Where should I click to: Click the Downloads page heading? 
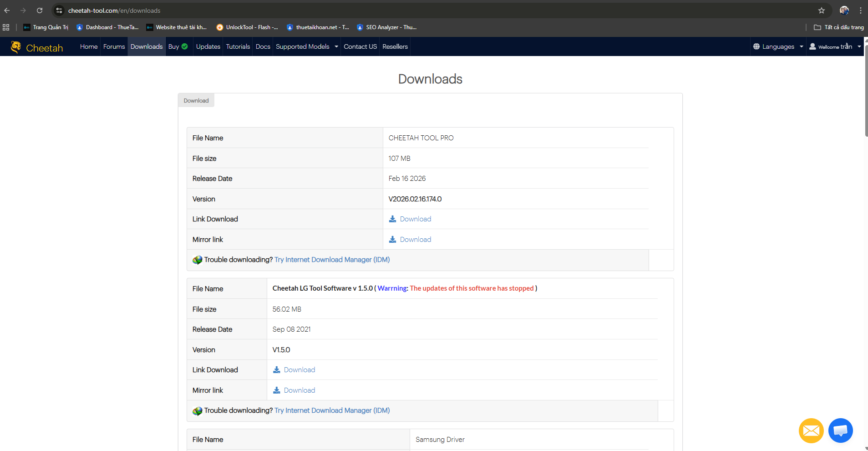coord(430,79)
